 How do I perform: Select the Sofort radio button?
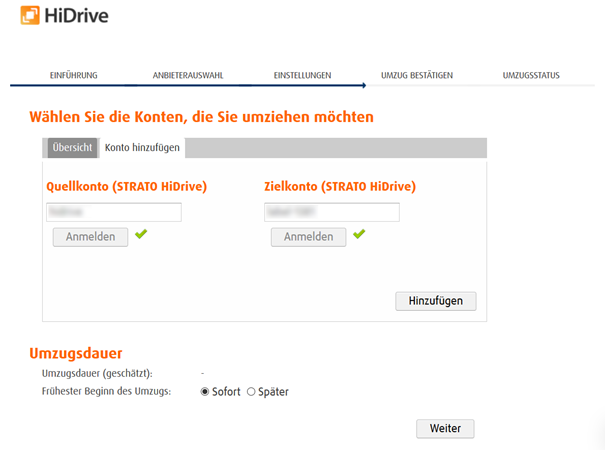(205, 392)
